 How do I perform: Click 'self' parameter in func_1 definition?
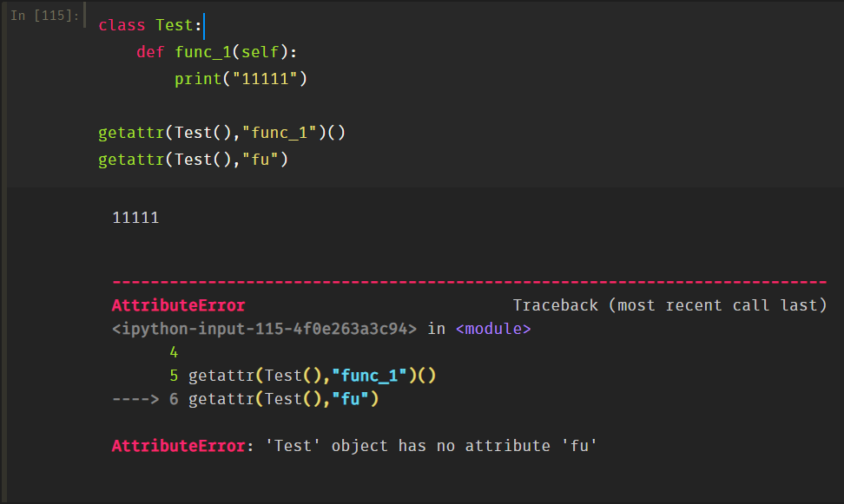260,52
